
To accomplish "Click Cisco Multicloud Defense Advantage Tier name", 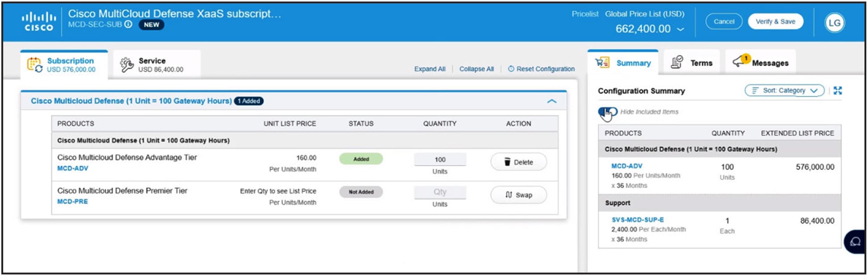I will [x=127, y=157].
